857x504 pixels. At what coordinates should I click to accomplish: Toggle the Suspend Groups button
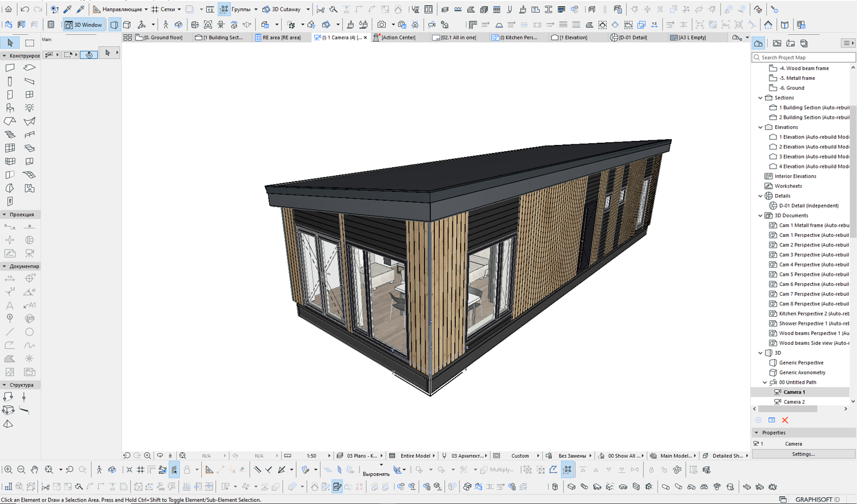[224, 9]
